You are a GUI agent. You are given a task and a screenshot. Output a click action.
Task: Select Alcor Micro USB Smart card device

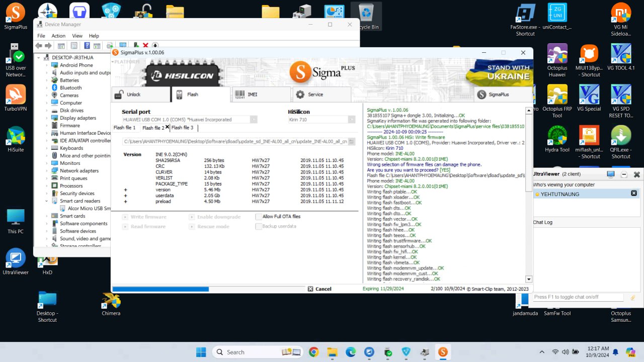[x=85, y=208]
